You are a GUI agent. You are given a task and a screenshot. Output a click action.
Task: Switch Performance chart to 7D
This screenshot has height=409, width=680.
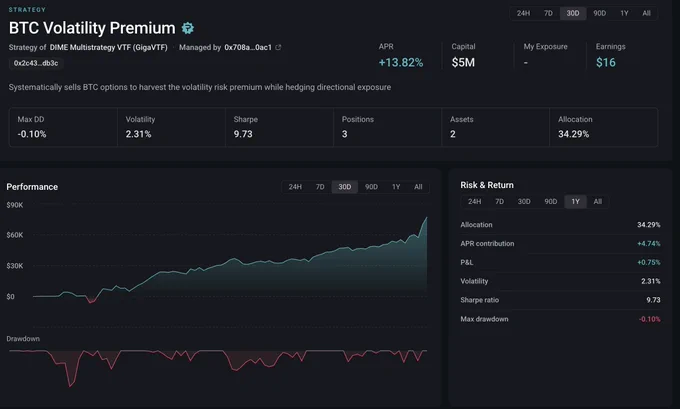(x=320, y=187)
